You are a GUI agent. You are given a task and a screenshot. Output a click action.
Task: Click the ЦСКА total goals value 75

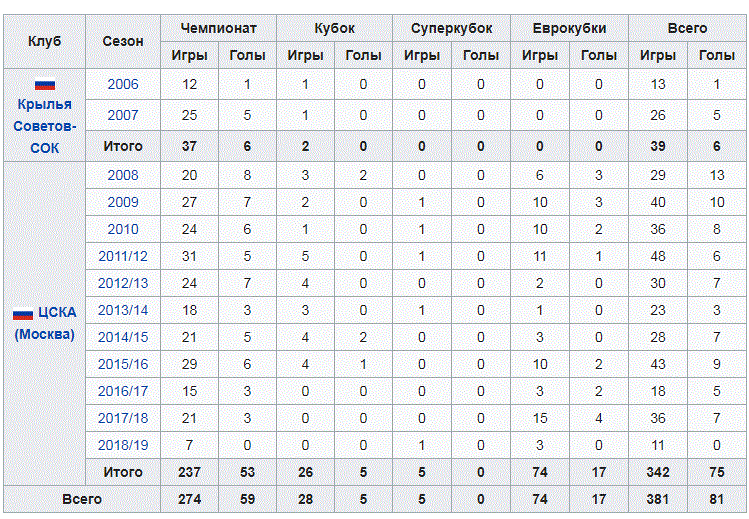point(717,472)
